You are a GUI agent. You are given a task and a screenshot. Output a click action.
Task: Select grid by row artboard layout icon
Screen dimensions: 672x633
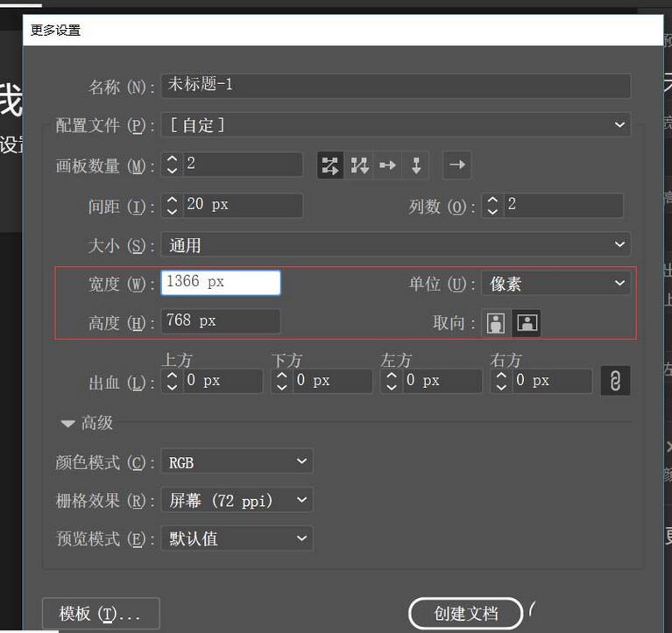330,165
